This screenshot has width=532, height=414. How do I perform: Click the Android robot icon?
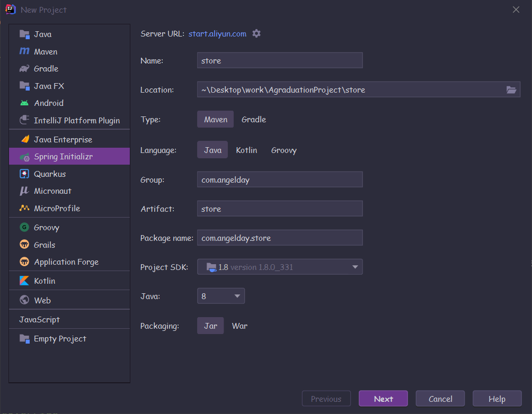[x=24, y=103]
